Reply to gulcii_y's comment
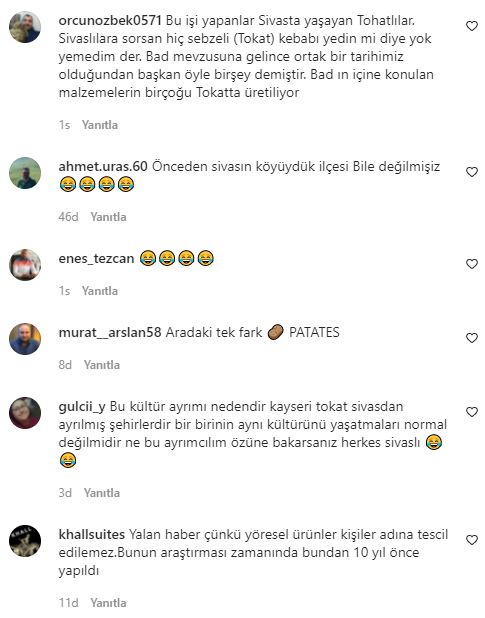This screenshot has width=485, height=618. click(x=102, y=493)
